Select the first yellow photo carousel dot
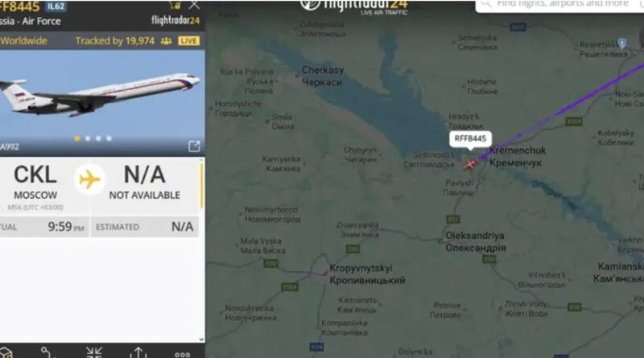 [x=77, y=138]
